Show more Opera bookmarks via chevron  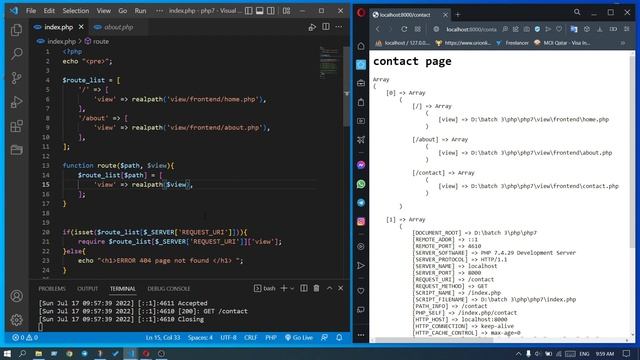click(x=623, y=43)
